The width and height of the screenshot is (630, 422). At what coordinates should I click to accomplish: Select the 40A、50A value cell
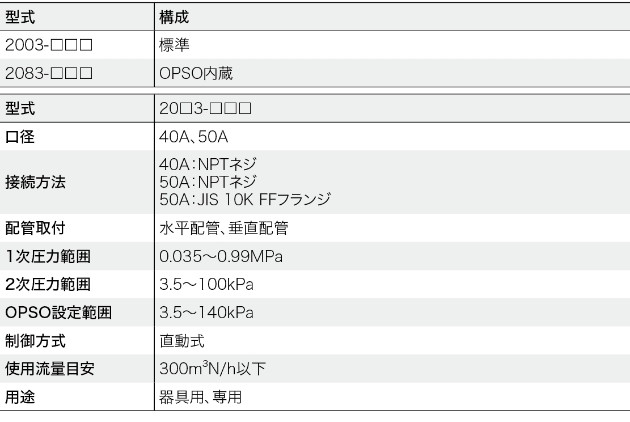point(200,134)
